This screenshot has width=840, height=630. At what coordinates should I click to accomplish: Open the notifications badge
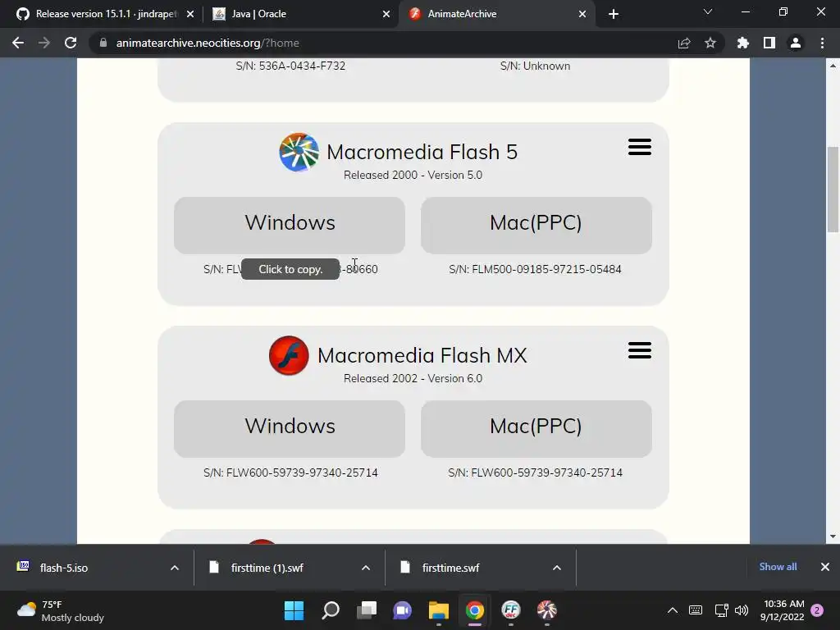coord(817,610)
